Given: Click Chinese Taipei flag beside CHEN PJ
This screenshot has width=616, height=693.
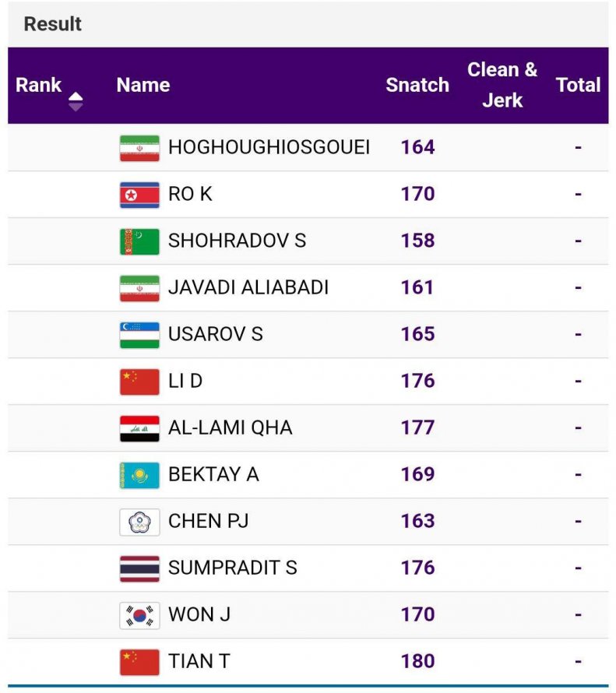Looking at the screenshot, I should [x=139, y=522].
